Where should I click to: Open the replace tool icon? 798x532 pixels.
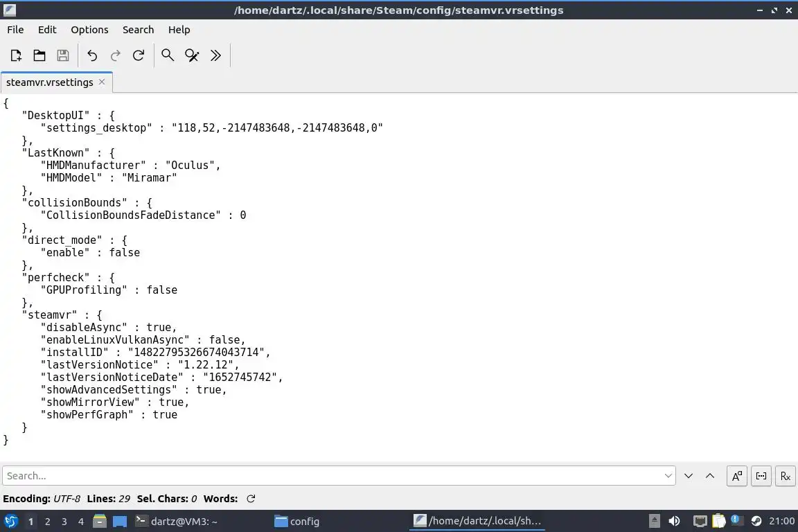[x=192, y=55]
